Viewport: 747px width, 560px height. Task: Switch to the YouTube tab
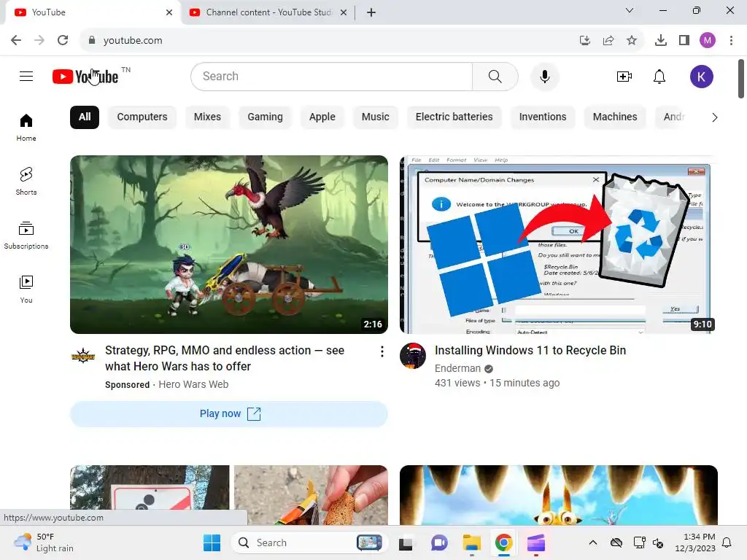(x=90, y=12)
